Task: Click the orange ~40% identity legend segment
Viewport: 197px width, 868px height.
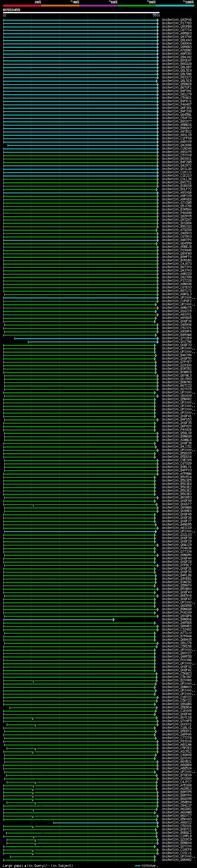Action: 61,6
